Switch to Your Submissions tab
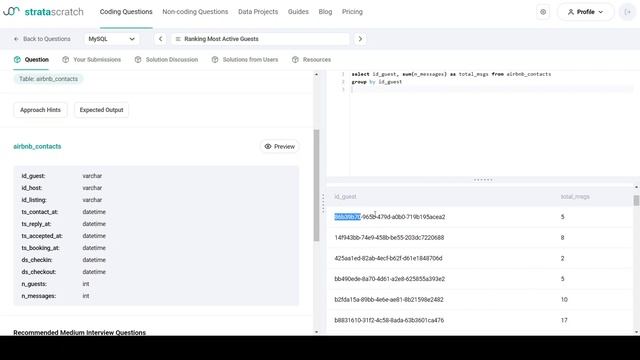This screenshot has height=360, width=640. click(92, 60)
